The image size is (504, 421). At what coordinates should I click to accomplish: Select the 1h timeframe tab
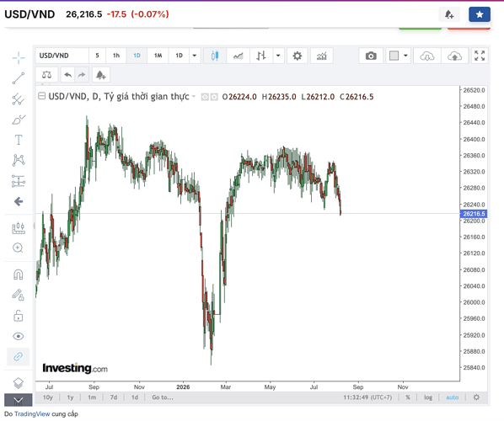[116, 56]
